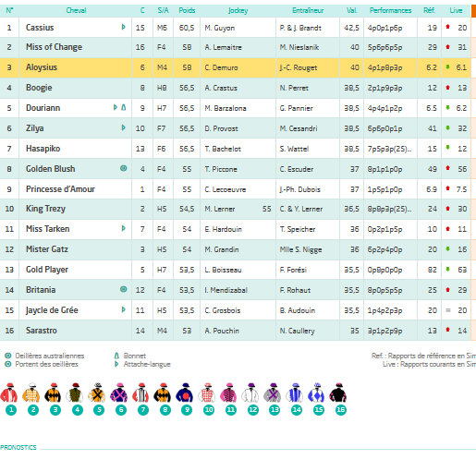The height and width of the screenshot is (459, 476).
Task: Select the black jockey silk numbered 16
Action: coord(338,393)
